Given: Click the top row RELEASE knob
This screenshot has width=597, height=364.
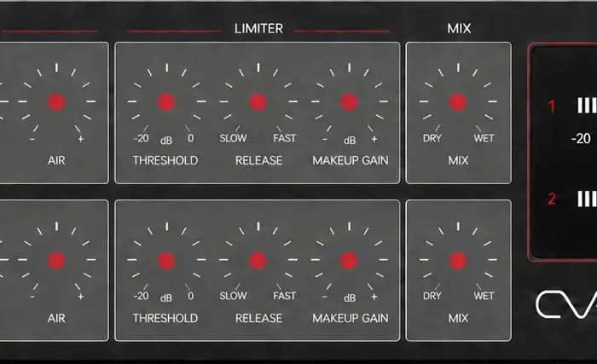Looking at the screenshot, I should [258, 102].
